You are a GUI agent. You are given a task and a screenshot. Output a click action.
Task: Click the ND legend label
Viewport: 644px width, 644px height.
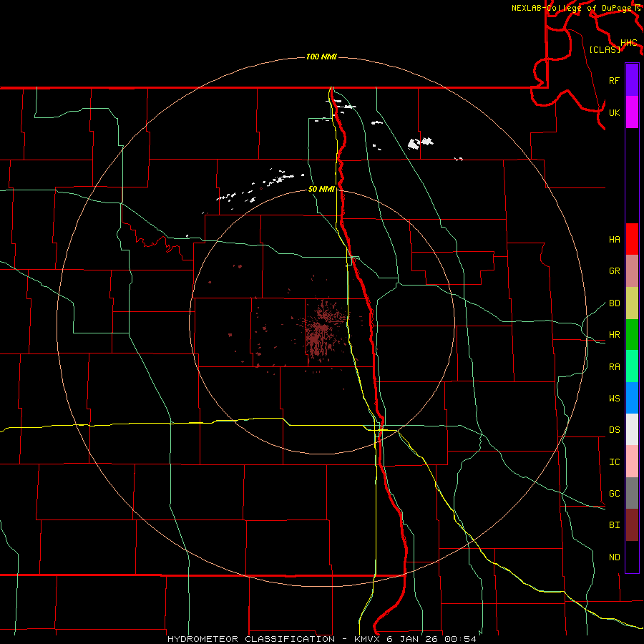[x=614, y=557]
